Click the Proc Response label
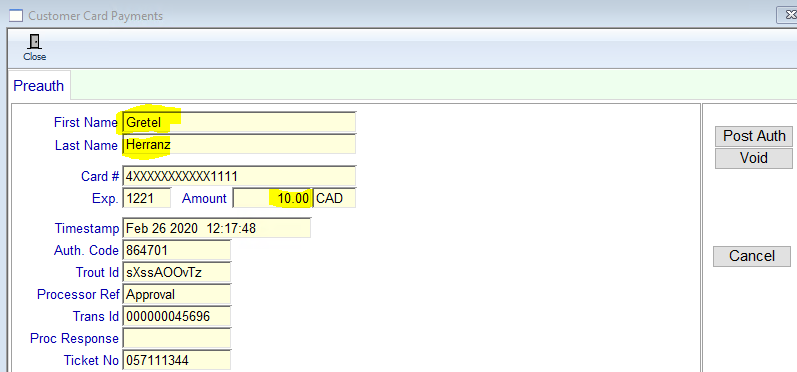Image resolution: width=797 pixels, height=372 pixels. 74,338
